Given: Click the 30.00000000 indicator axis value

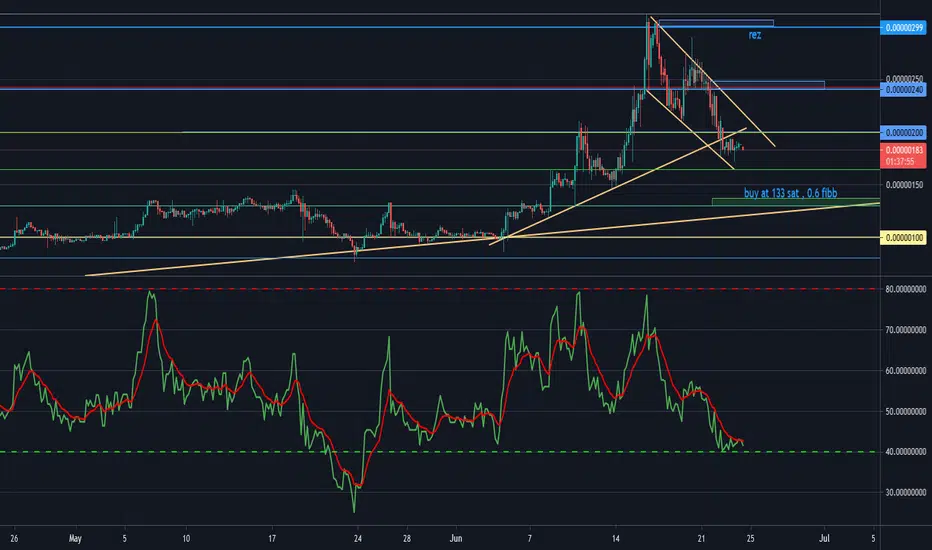Looking at the screenshot, I should [x=905, y=492].
